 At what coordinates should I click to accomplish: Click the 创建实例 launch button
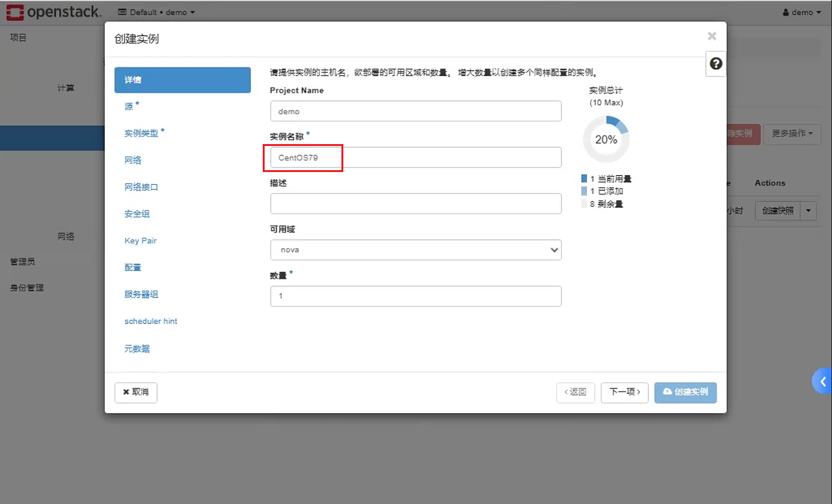click(x=686, y=392)
